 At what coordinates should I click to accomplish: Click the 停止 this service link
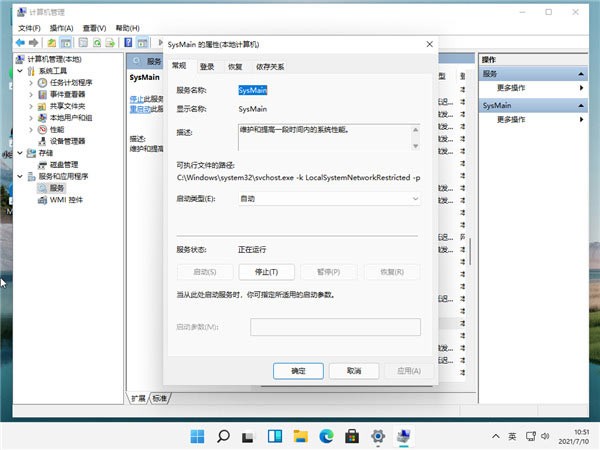137,99
